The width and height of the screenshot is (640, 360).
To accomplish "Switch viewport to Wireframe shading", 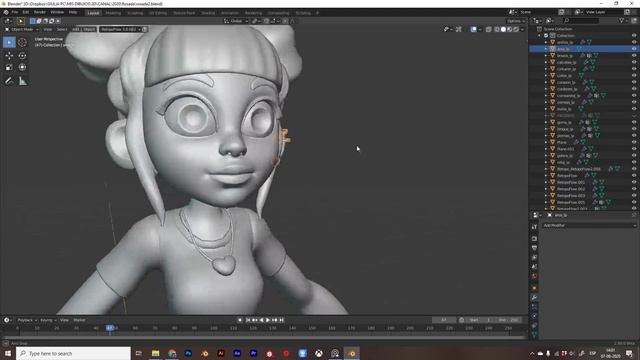I will [x=497, y=29].
